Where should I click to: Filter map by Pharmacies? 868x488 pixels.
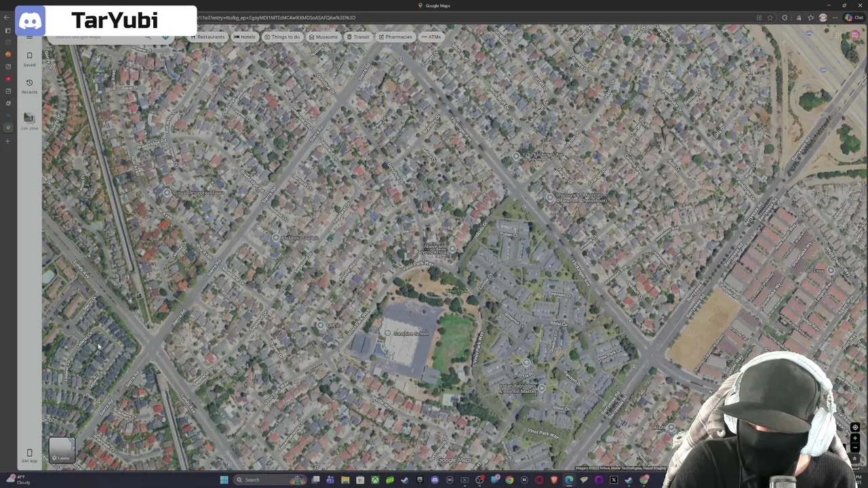[395, 37]
